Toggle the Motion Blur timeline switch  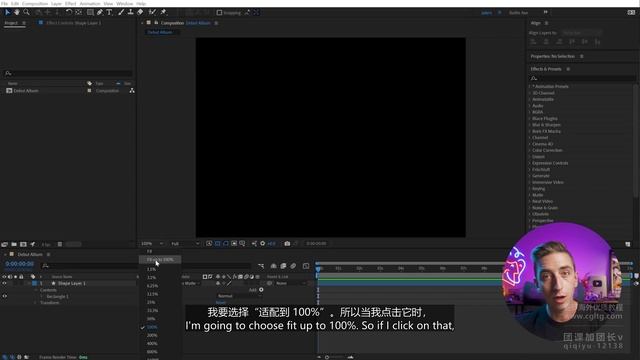[x=293, y=266]
